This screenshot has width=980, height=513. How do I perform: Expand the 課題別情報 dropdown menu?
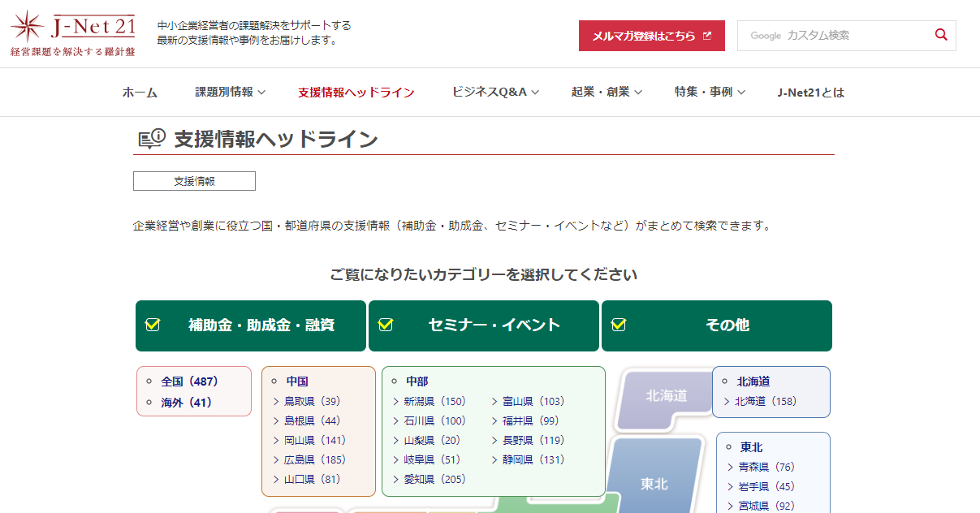tap(230, 93)
